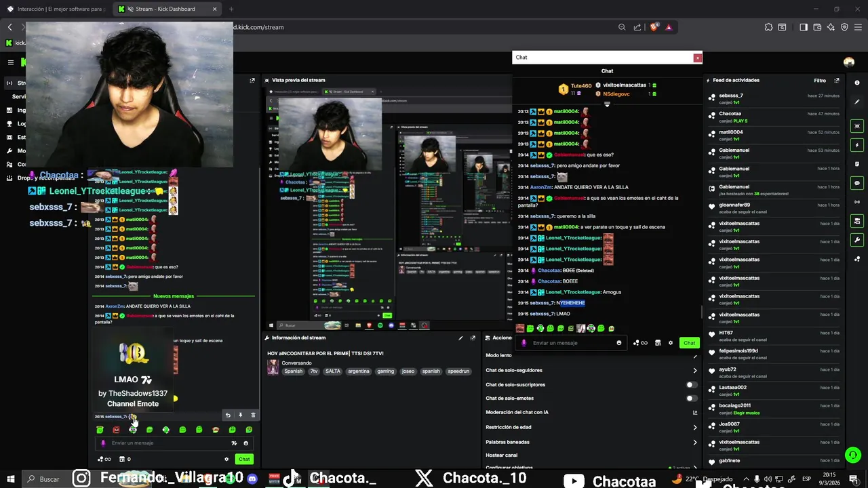Open sebxsss_7 entry in activity feed
The width and height of the screenshot is (868, 488).
coord(774,98)
